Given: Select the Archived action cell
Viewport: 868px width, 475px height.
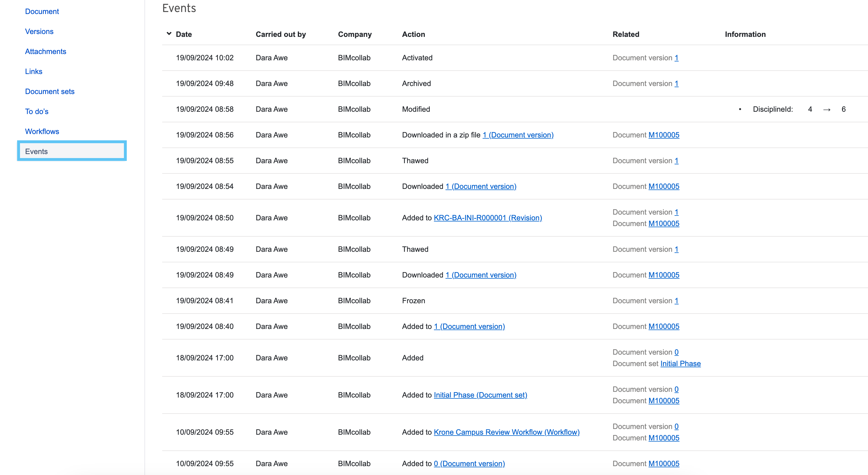Looking at the screenshot, I should click(417, 83).
